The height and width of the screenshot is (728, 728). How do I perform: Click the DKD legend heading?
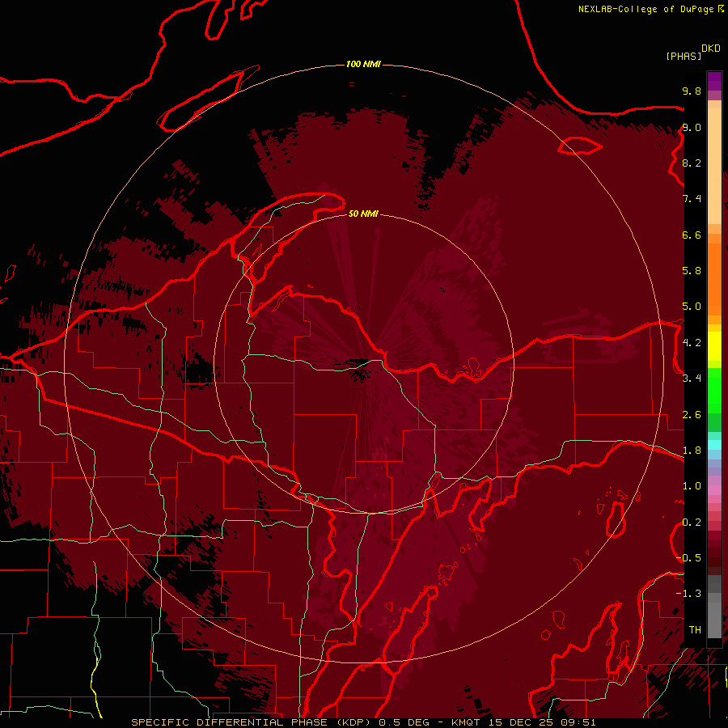point(711,49)
